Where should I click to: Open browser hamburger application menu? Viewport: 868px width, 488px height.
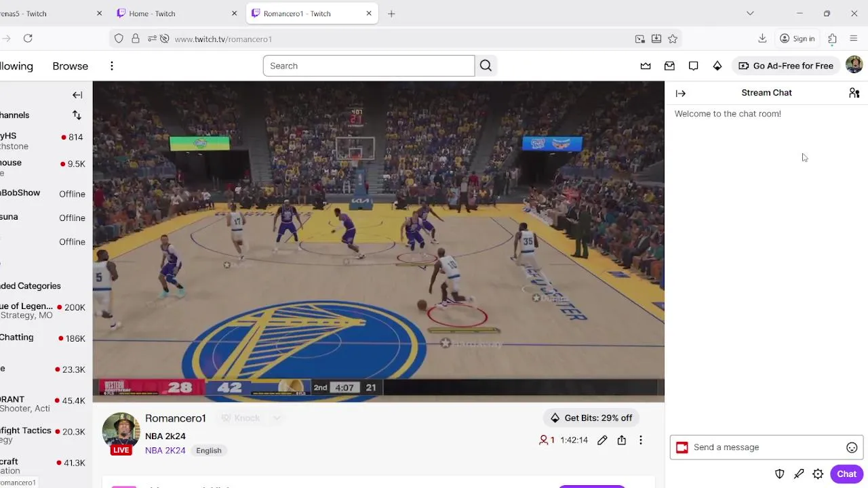click(854, 39)
